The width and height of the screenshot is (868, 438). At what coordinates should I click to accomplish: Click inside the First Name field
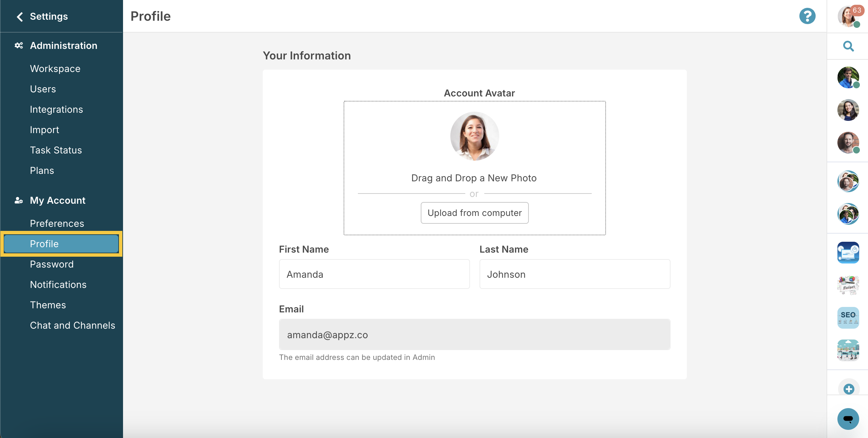tap(374, 274)
